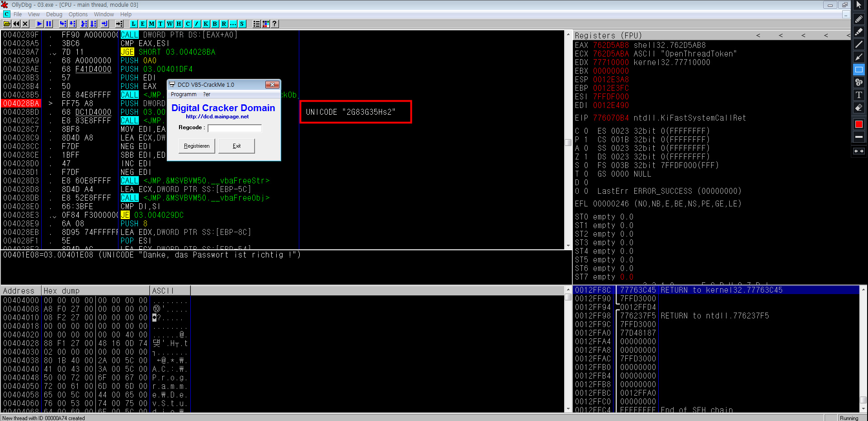Open Executable modules via E button
This screenshot has width=868, height=421.
pos(143,24)
